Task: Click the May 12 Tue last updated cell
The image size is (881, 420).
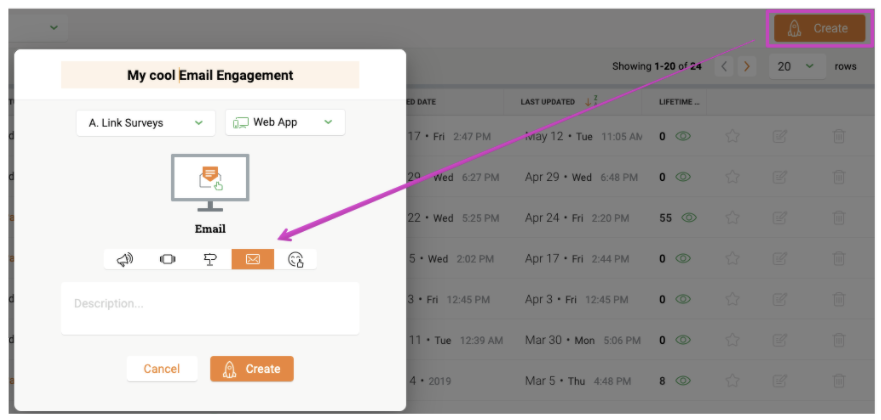Action: tap(583, 136)
